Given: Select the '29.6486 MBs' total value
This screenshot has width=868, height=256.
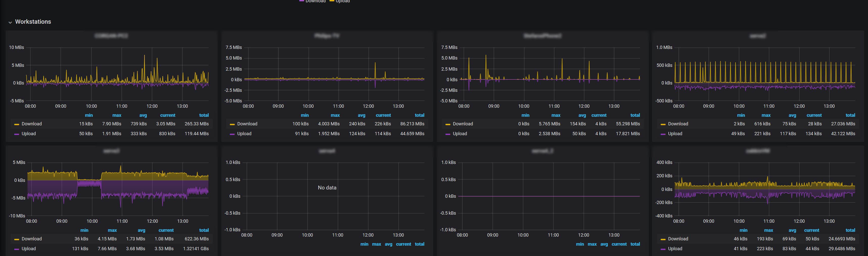Looking at the screenshot, I should [x=842, y=249].
